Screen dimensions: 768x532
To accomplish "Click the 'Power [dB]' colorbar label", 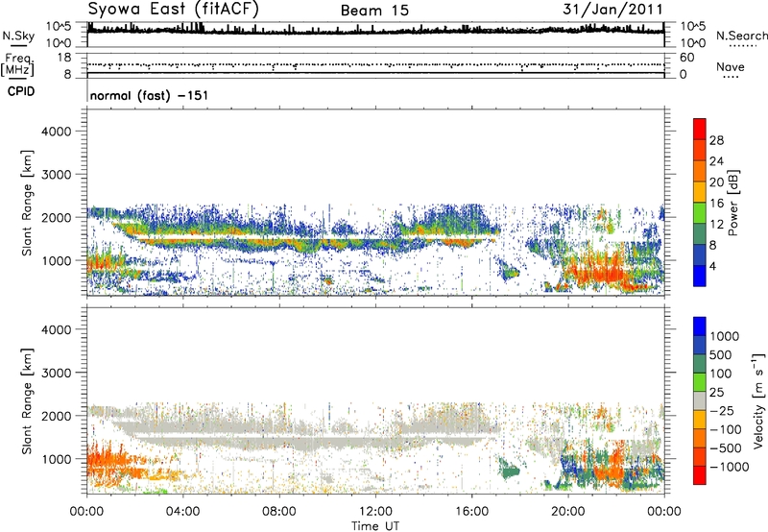I will point(732,203).
